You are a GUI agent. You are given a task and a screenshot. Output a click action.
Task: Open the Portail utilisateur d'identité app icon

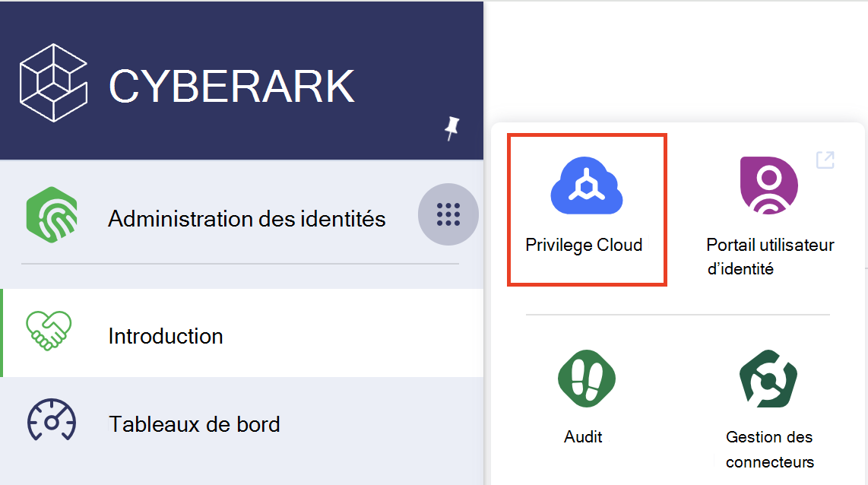(x=768, y=185)
